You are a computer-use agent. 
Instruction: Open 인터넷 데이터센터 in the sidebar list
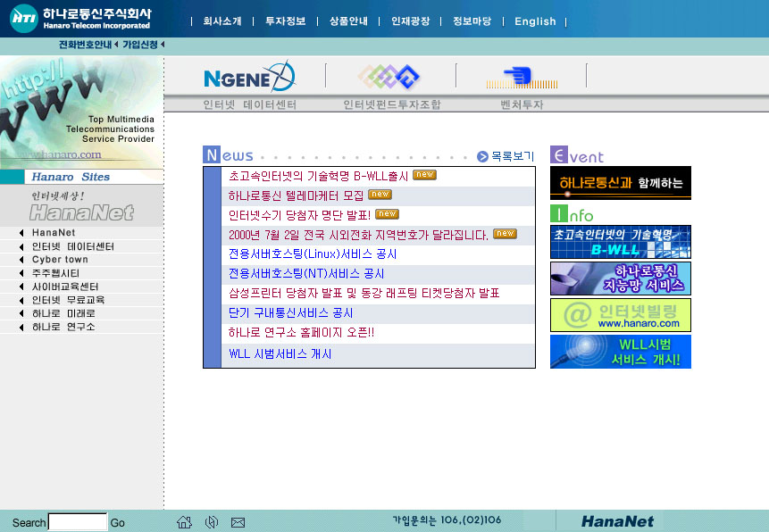(x=73, y=246)
